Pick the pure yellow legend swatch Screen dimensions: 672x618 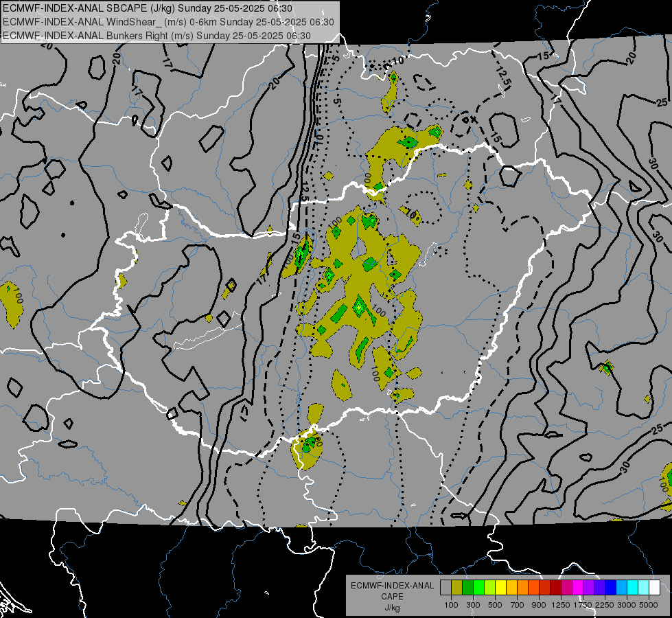click(500, 587)
